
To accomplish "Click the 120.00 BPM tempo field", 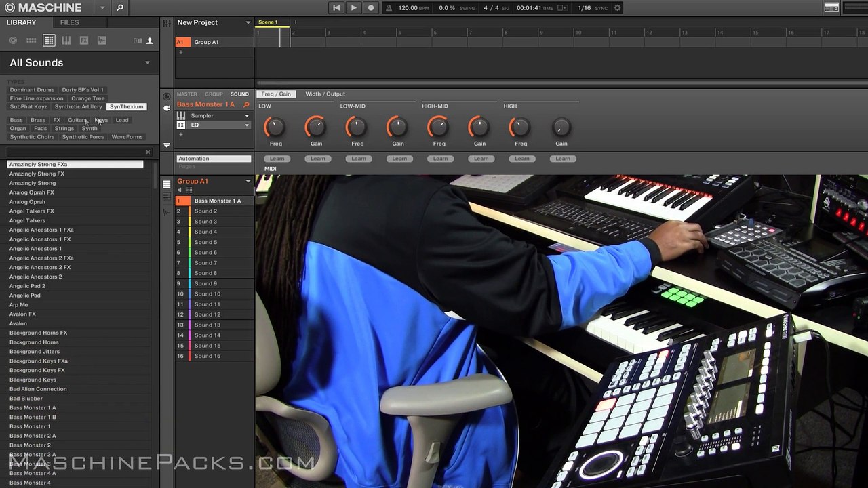I will click(x=414, y=8).
